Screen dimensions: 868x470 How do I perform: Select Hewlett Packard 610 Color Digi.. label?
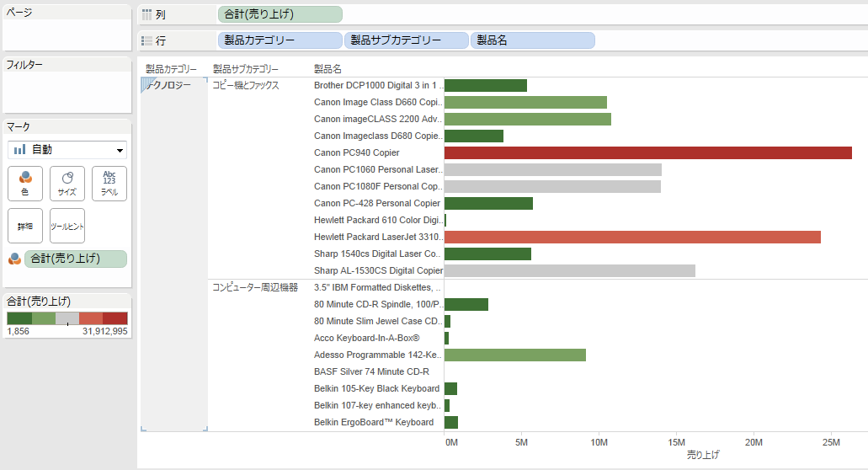378,220
